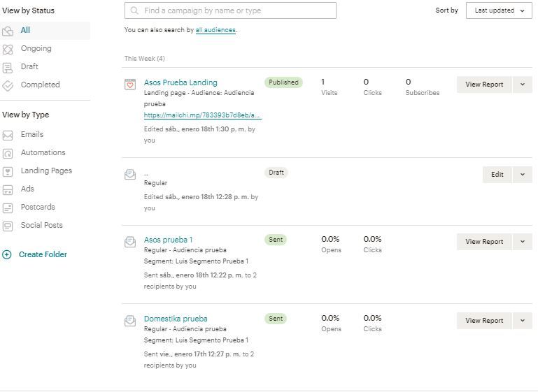Open the all audiences link
Image resolution: width=538 pixels, height=392 pixels.
coord(215,30)
